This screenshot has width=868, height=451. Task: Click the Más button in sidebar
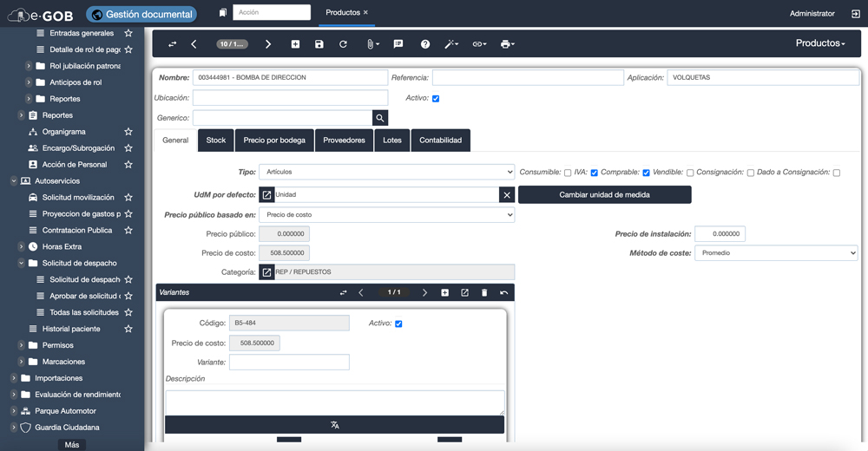point(72,444)
